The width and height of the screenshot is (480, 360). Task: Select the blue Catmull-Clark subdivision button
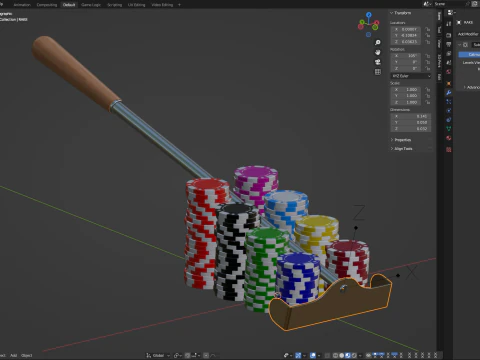469,54
